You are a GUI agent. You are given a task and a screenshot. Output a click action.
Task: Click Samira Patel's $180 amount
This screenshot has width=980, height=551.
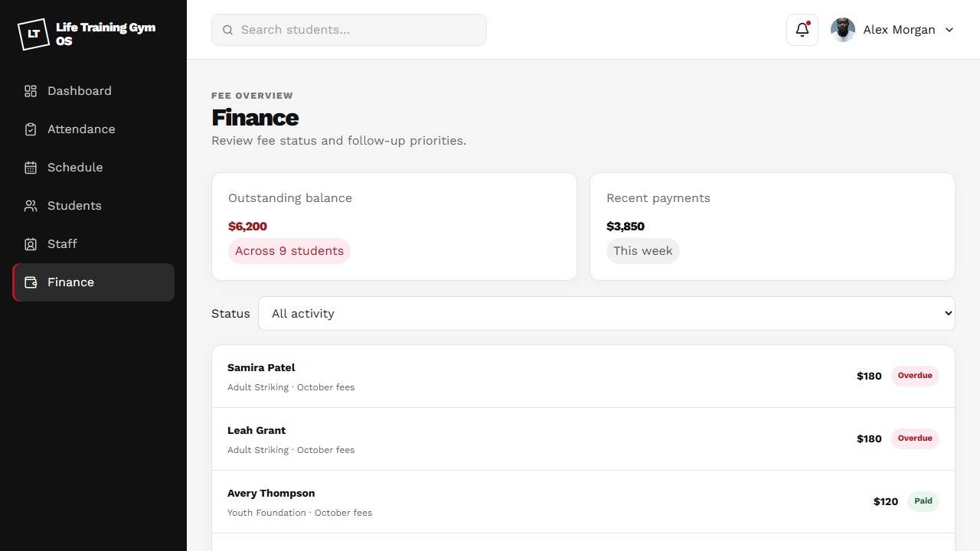pos(869,376)
